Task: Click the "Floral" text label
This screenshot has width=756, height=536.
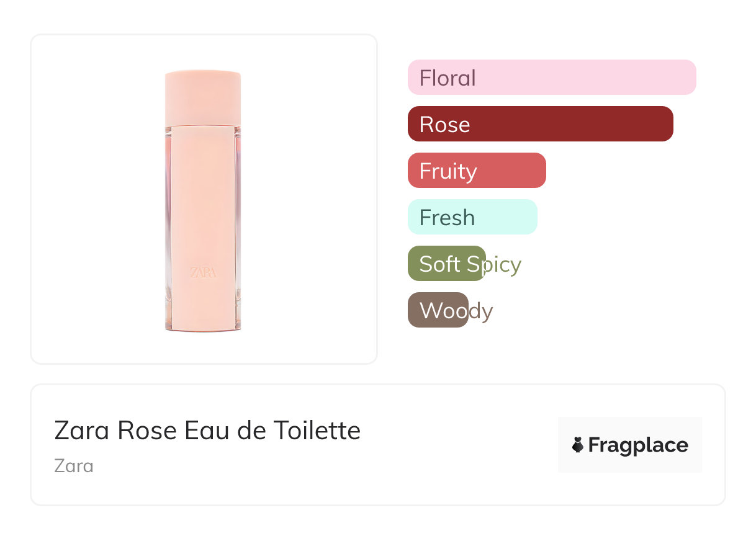Action: point(448,78)
